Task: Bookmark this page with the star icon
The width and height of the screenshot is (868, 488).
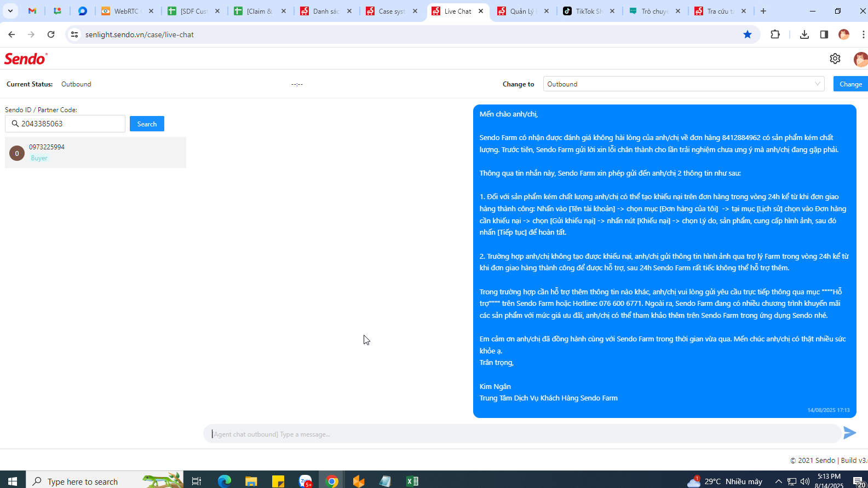Action: click(748, 34)
